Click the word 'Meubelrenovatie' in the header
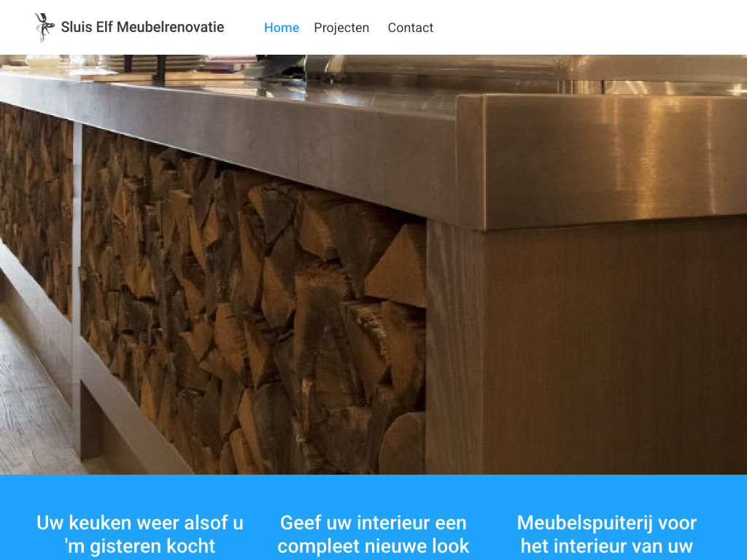 coord(171,27)
